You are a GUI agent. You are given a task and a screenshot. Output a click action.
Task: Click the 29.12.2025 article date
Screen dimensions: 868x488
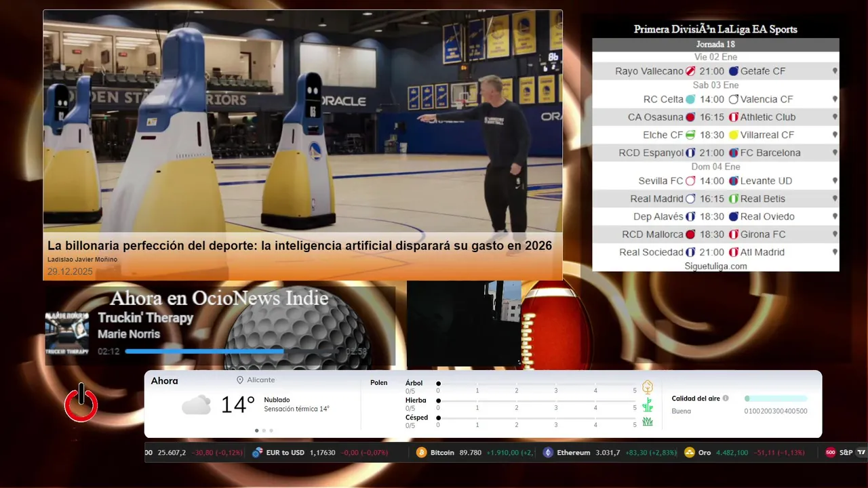click(x=70, y=272)
